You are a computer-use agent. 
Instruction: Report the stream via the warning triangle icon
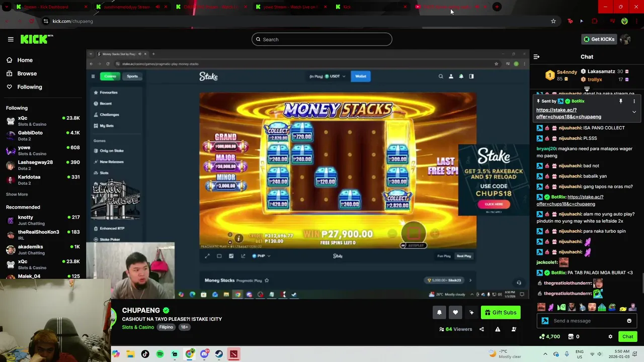pos(498,329)
